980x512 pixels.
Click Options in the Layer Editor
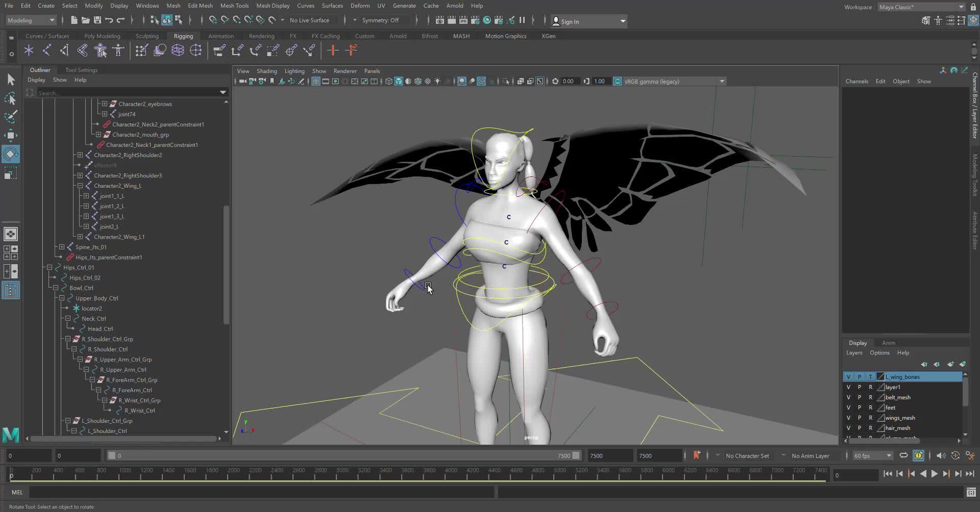[x=879, y=352]
